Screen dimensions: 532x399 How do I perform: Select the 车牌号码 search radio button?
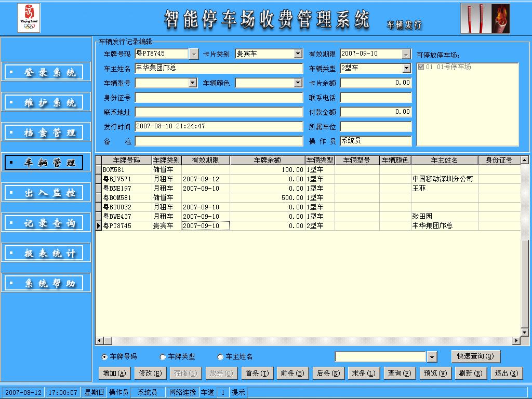(104, 357)
